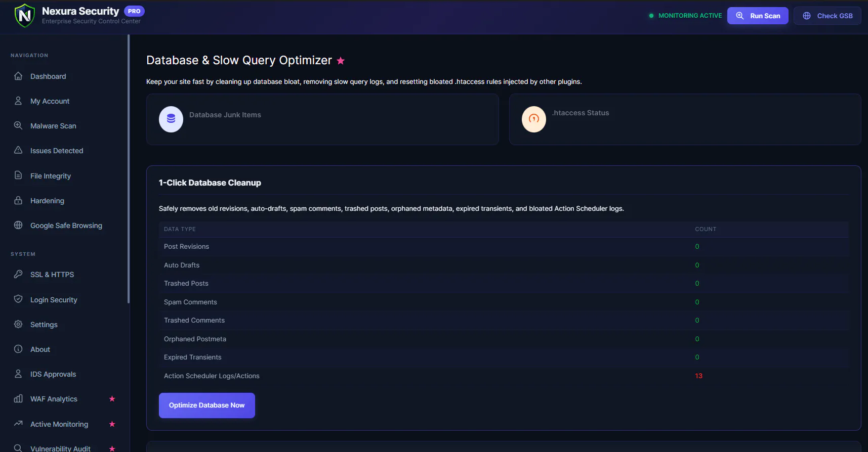
Task: Click the IDS Approvals person icon
Action: click(18, 374)
